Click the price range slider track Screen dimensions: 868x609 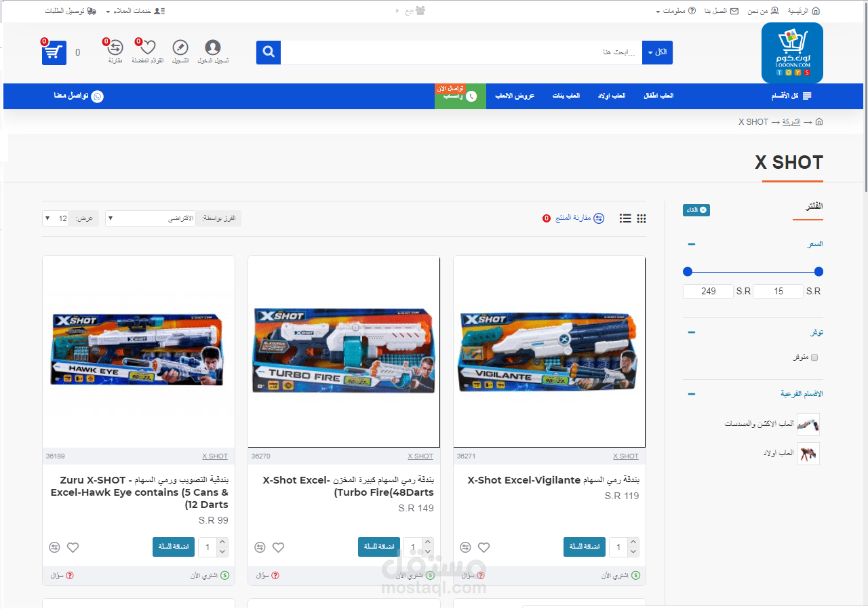pyautogui.click(x=753, y=272)
